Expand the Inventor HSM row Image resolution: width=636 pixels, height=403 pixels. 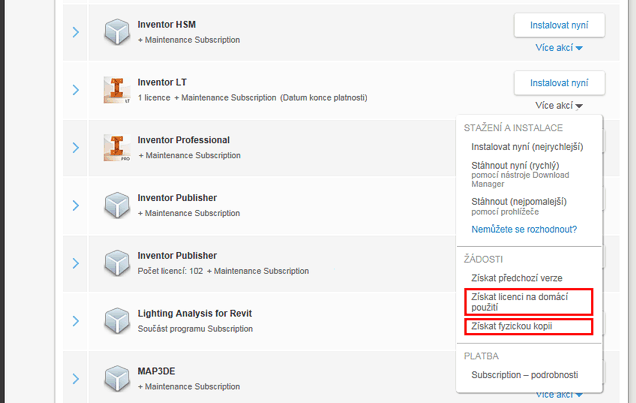pos(75,32)
